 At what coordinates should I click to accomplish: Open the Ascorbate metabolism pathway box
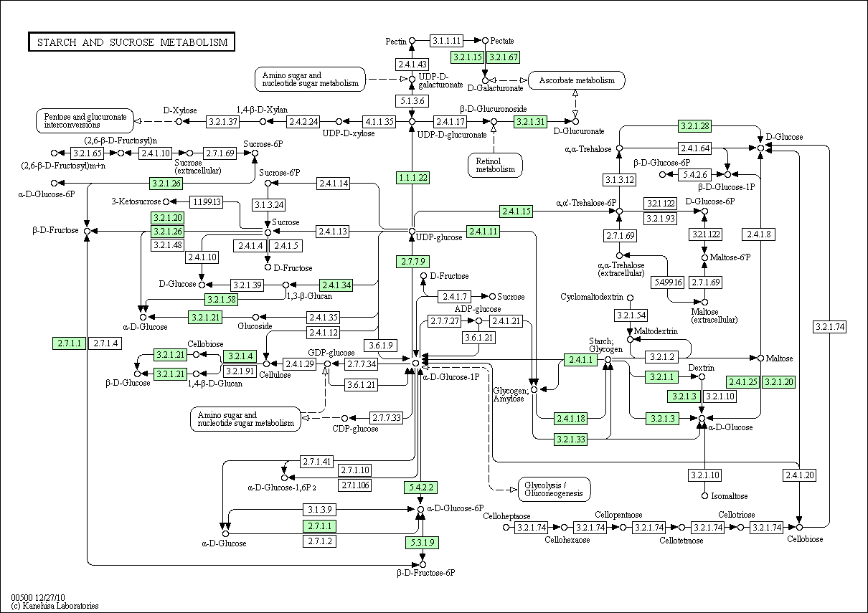(577, 80)
